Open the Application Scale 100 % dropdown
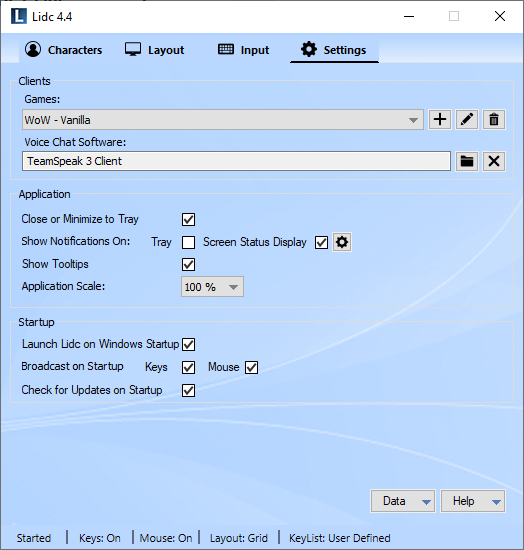The height and width of the screenshot is (550, 524). [x=212, y=287]
